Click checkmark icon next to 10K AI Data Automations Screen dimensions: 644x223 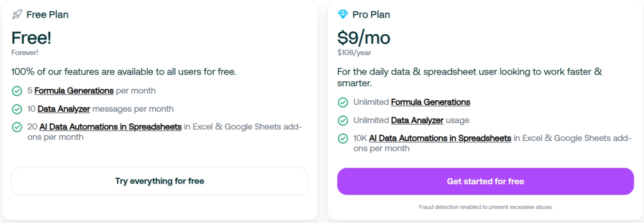(343, 138)
